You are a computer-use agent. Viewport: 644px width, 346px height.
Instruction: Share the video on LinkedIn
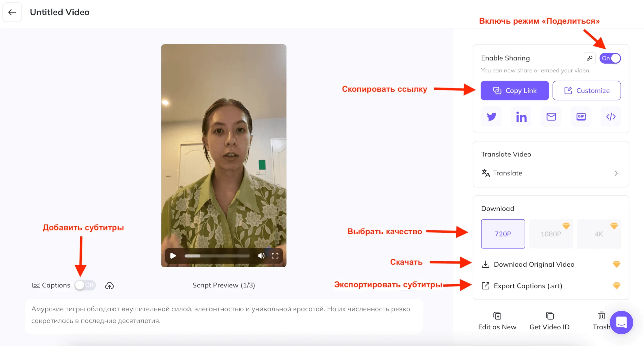[x=521, y=117]
